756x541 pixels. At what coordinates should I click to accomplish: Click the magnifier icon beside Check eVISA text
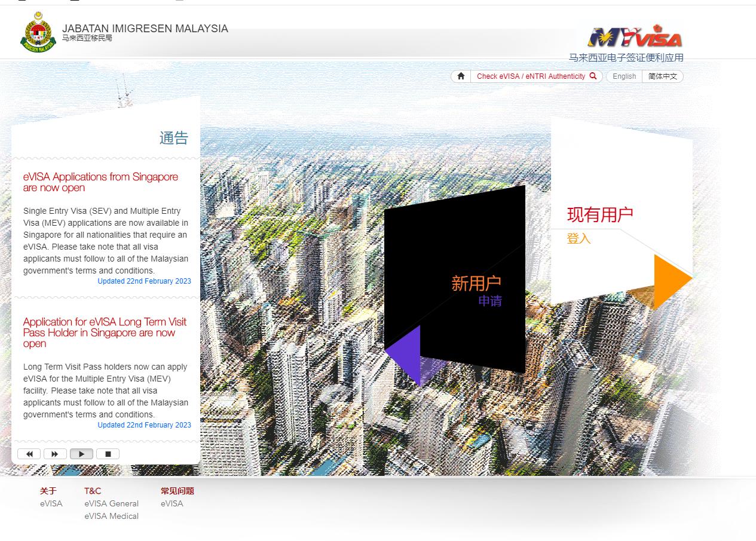593,76
